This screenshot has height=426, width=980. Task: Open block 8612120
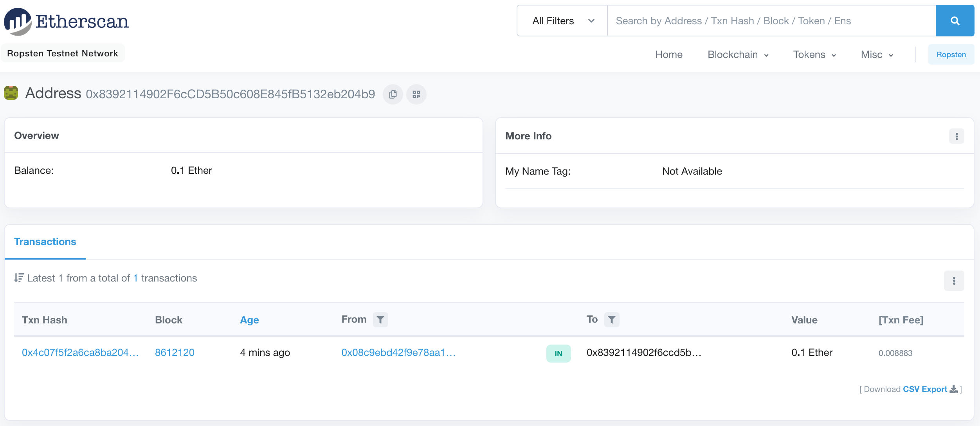point(175,352)
